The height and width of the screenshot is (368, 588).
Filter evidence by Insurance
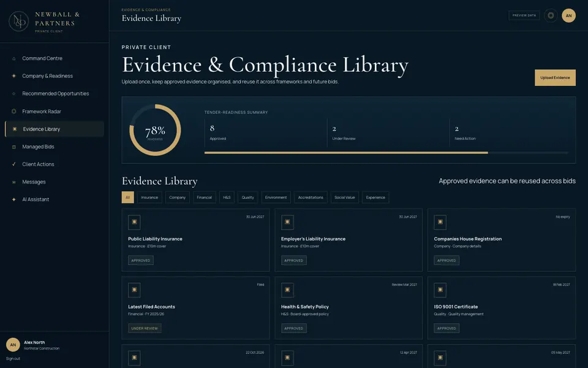click(149, 197)
